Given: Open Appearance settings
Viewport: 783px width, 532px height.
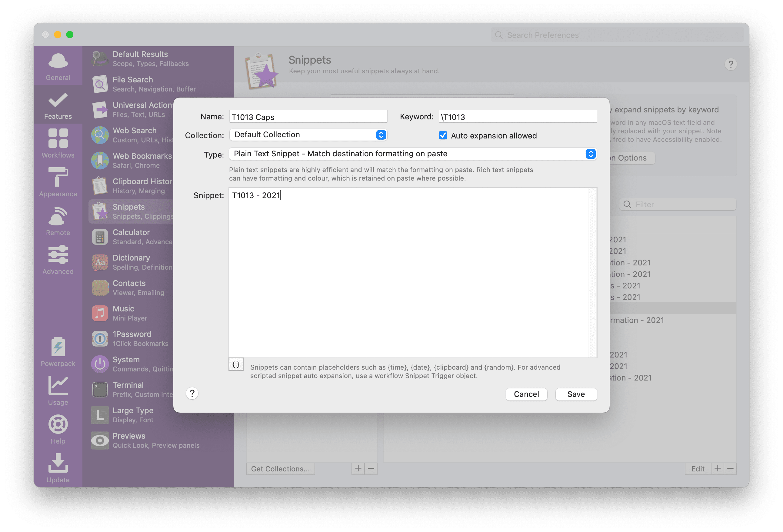Looking at the screenshot, I should click(58, 182).
